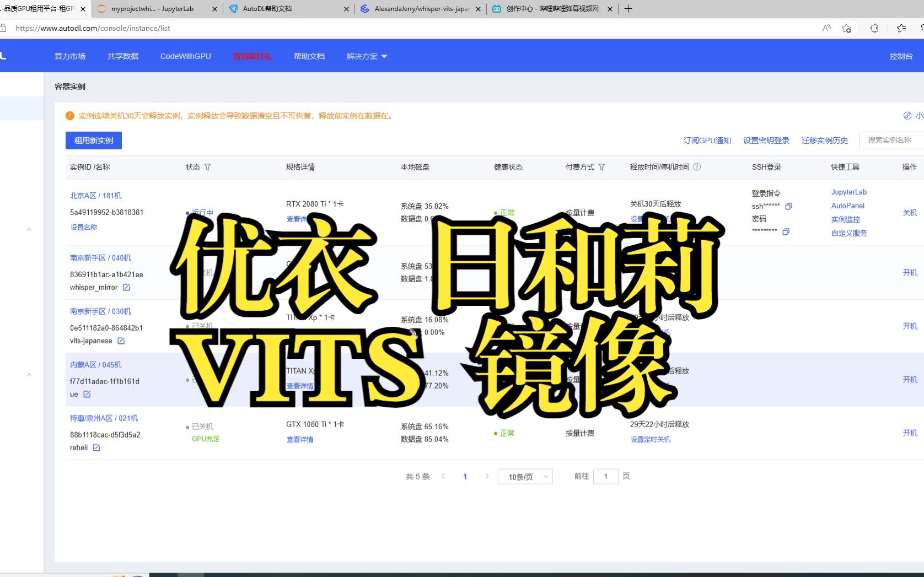
Task: Click the AutoDL logo at top left
Action: (3, 56)
